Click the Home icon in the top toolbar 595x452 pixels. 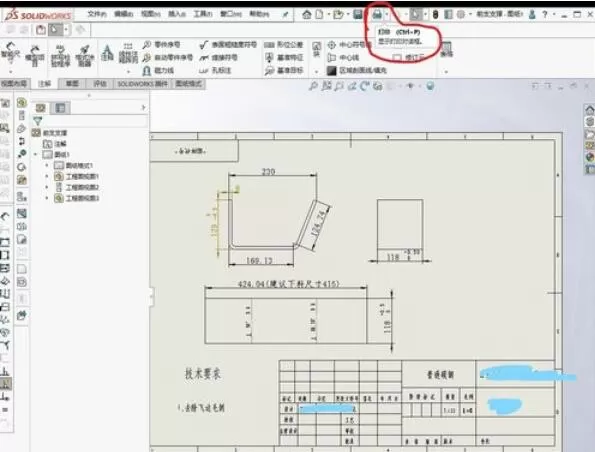(307, 14)
